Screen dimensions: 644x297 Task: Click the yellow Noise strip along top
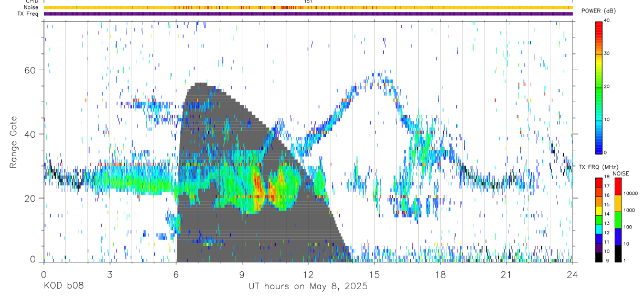point(308,7)
